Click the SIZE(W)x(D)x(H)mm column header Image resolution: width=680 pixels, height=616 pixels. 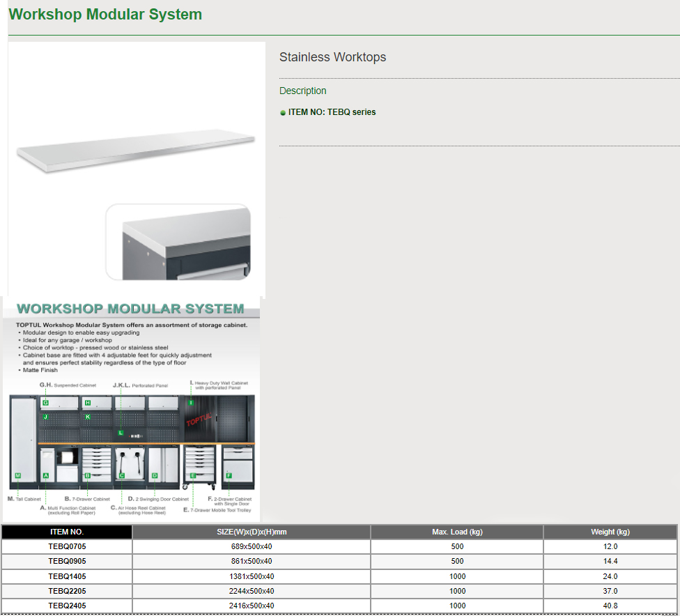point(252,532)
